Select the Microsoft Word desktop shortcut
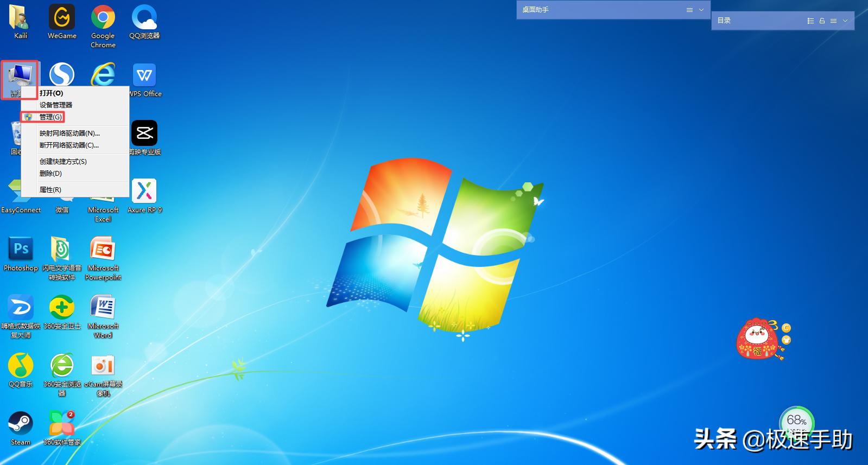 coord(103,316)
